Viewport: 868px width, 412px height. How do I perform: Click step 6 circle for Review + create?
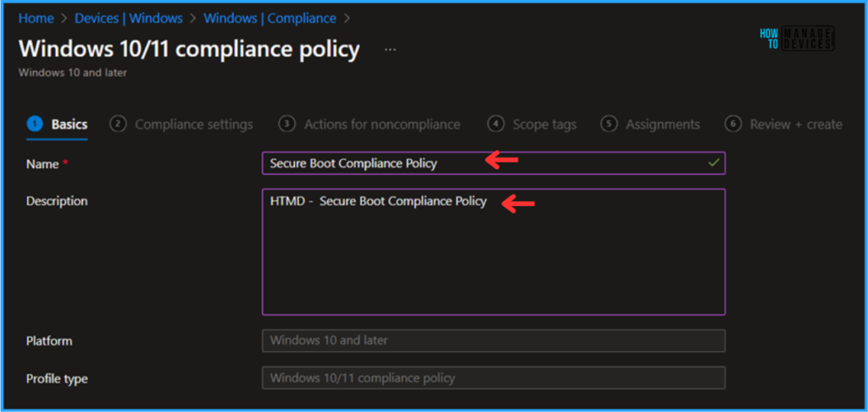[x=733, y=125]
